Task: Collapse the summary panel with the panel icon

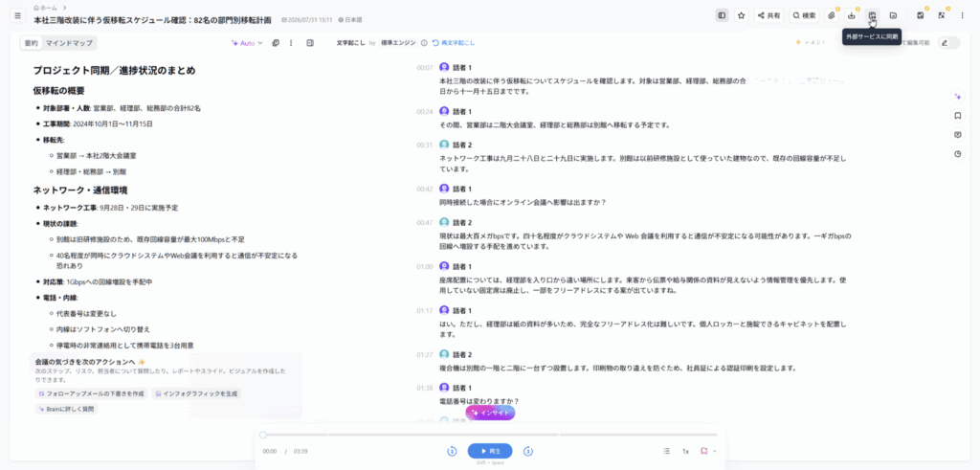Action: point(310,43)
